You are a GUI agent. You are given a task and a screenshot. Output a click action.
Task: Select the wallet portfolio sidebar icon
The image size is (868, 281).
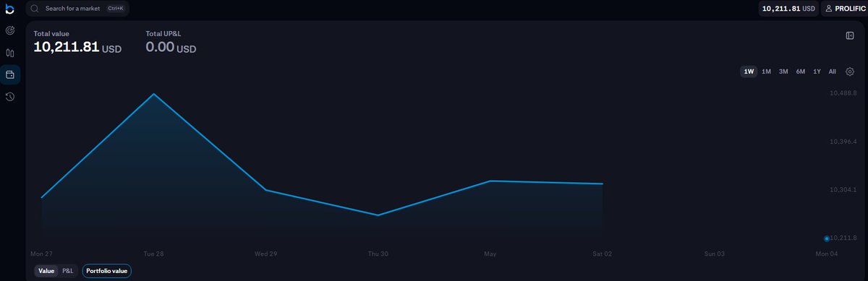tap(10, 74)
